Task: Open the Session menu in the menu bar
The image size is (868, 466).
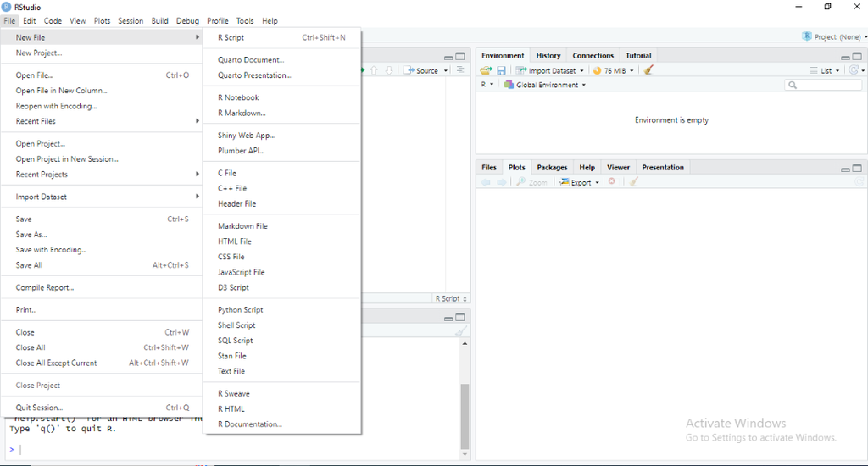Action: 131,21
